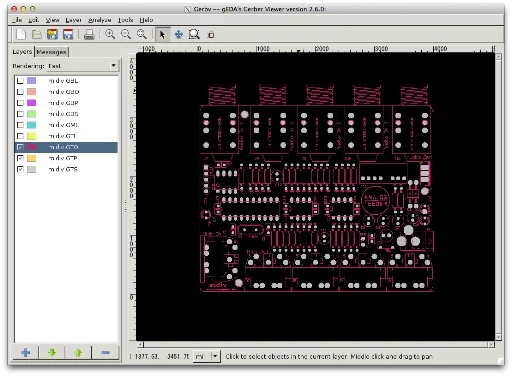Image resolution: width=512 pixels, height=376 pixels.
Task: Click the green color swatch of m.d.v.GBS
Action: (32, 114)
